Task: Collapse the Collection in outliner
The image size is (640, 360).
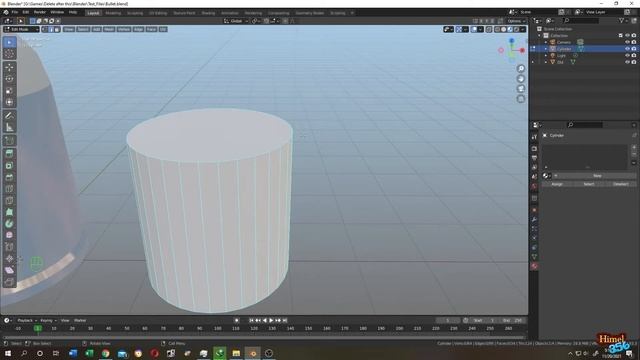Action: click(540, 36)
